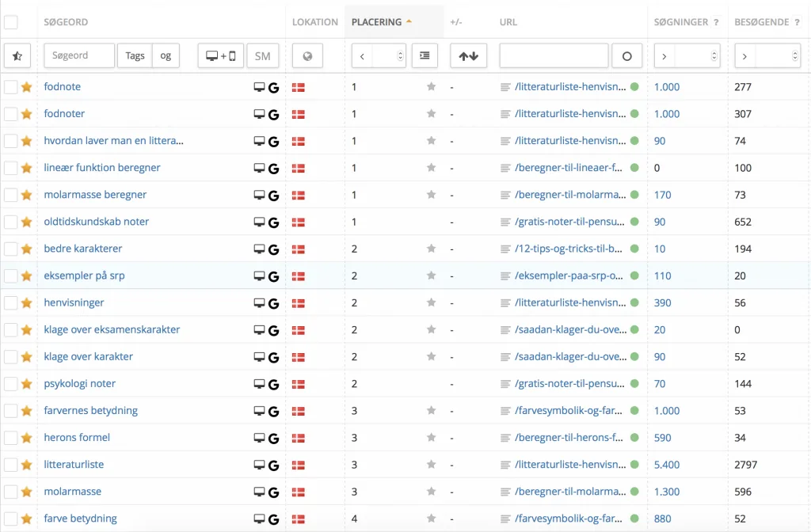Screen dimensions: 811x532
Task: Sort by URL column header
Action: click(508, 22)
